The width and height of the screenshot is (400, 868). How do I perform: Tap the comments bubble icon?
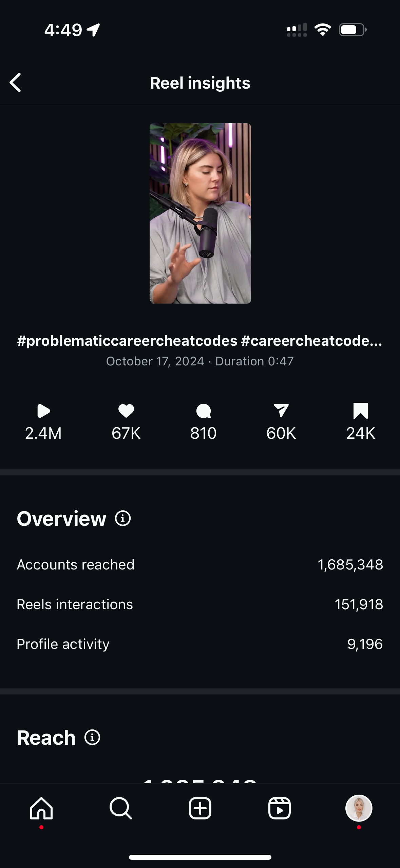(204, 411)
